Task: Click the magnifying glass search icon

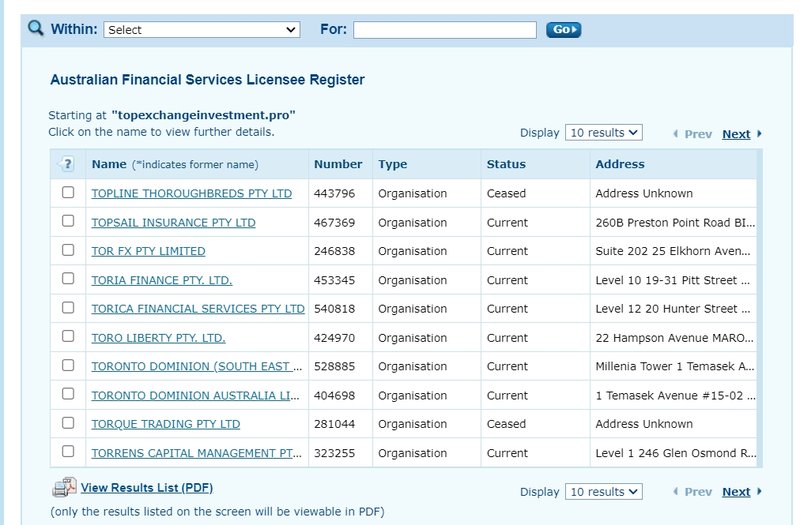Action: (x=36, y=28)
